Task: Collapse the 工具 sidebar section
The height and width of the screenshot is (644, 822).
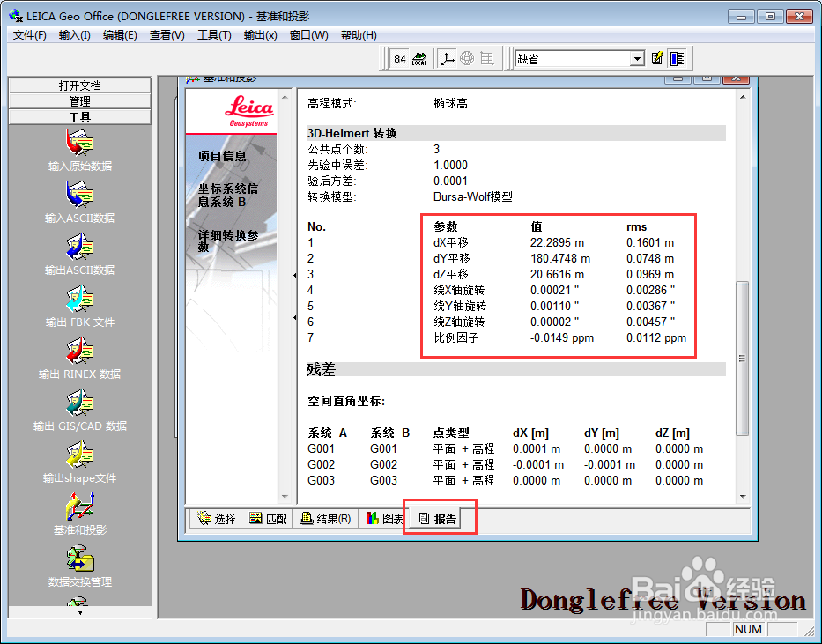Action: (79, 117)
